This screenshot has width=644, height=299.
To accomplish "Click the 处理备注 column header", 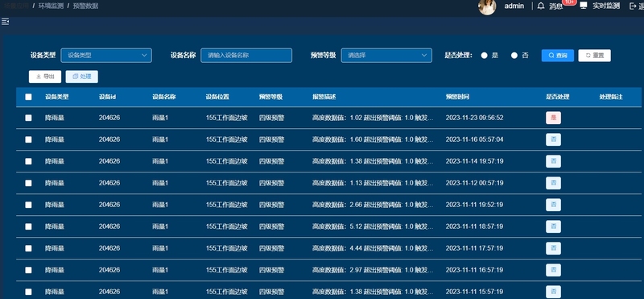I will [x=611, y=97].
